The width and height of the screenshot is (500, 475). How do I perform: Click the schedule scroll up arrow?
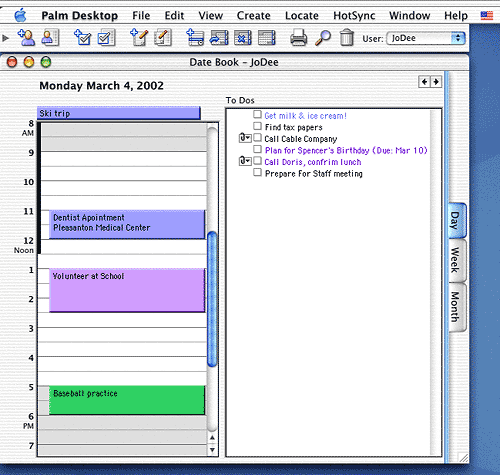[212, 437]
